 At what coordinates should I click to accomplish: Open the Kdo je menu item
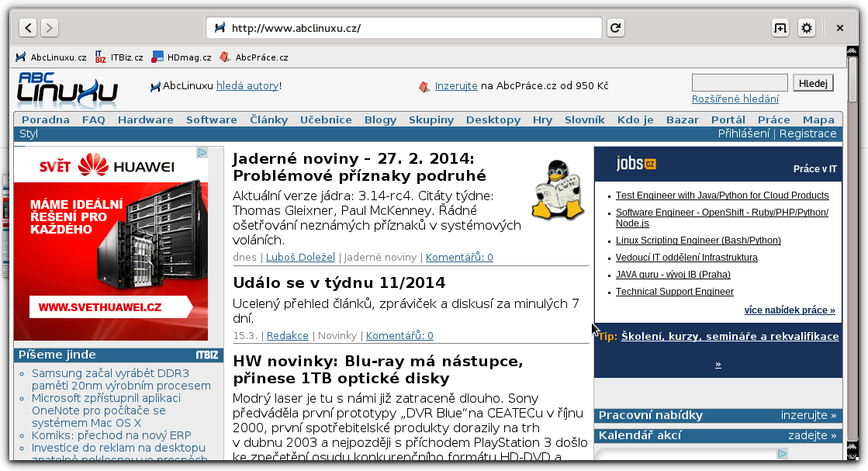[635, 119]
